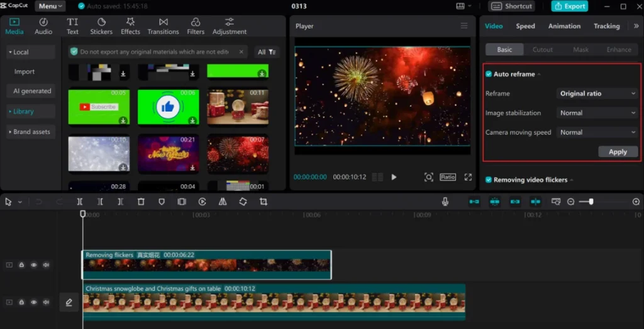Open the Player hamburger menu

click(464, 26)
